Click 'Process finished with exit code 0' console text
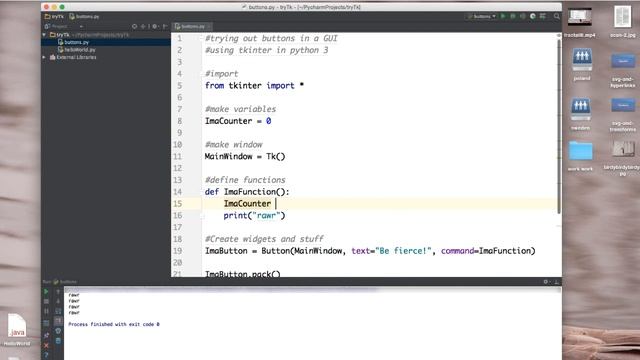640x360 pixels. pos(114,324)
